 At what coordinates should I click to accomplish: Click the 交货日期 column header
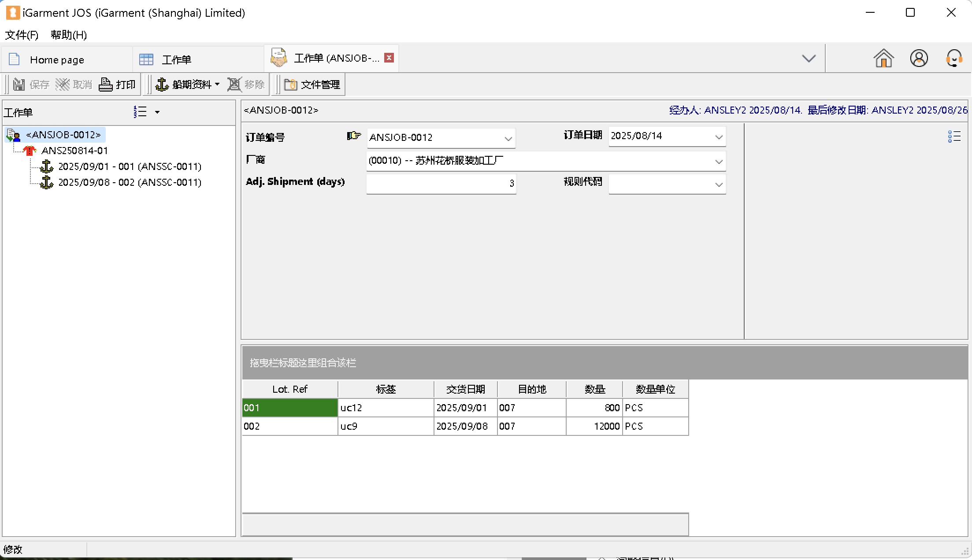[465, 389]
